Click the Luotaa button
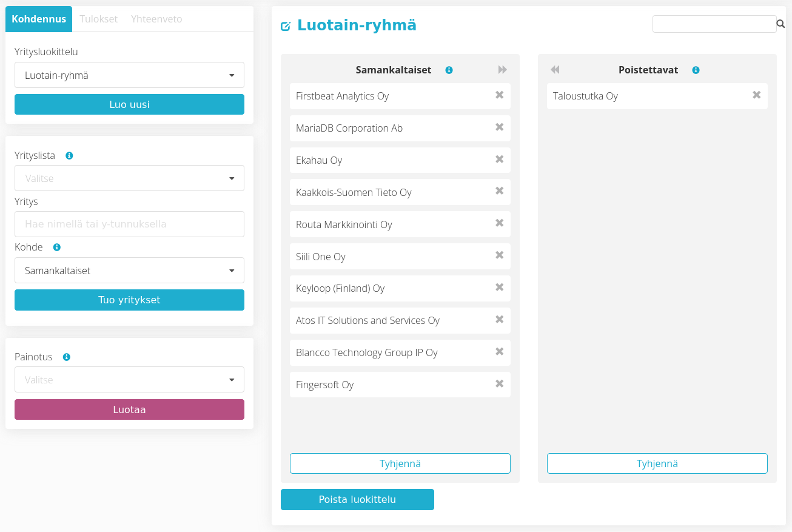 [129, 409]
